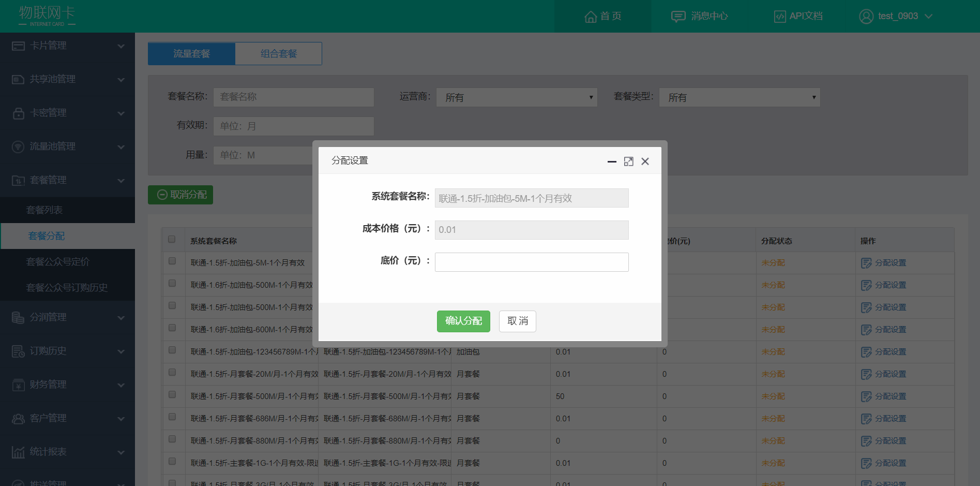This screenshot has height=486, width=980.
Task: Switch to 组合套餐 tab
Action: pyautogui.click(x=279, y=54)
